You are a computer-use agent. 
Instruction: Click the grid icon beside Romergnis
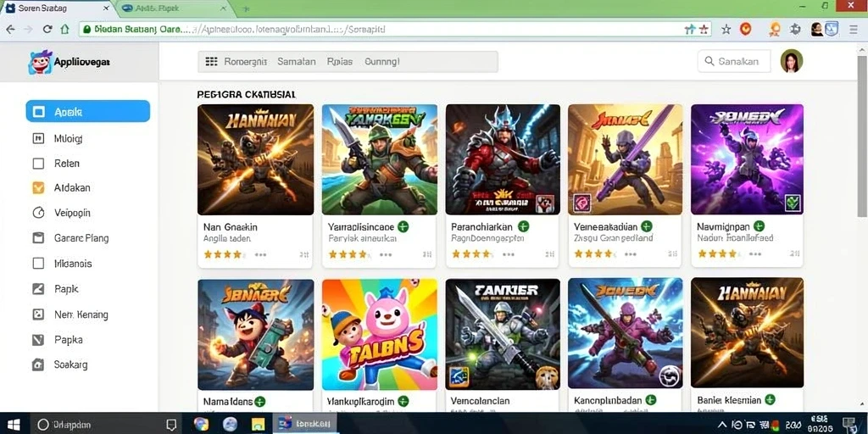tap(211, 61)
